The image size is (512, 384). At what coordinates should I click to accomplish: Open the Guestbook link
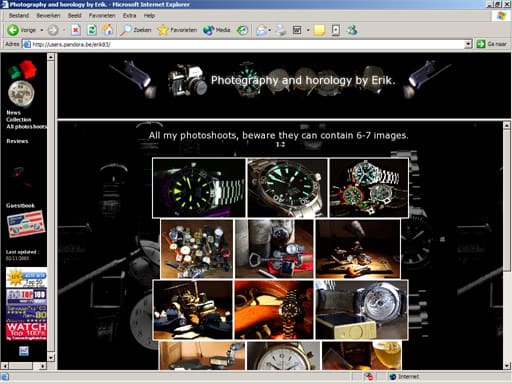tap(20, 205)
